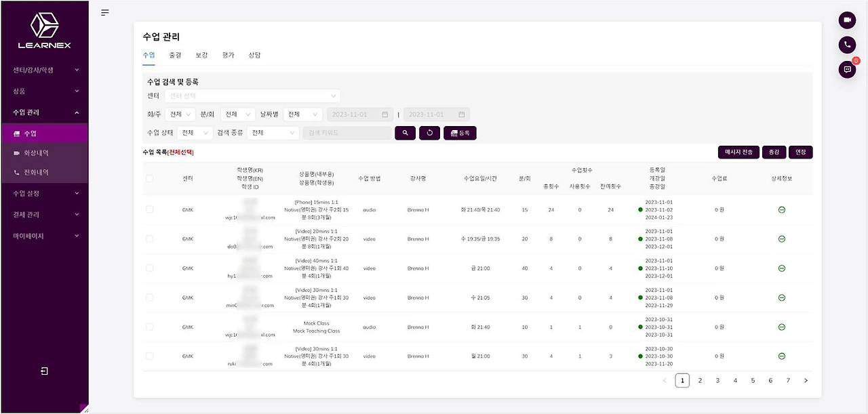Click the LEARNEX logo
Screen dimensions: 868x414
(44, 30)
